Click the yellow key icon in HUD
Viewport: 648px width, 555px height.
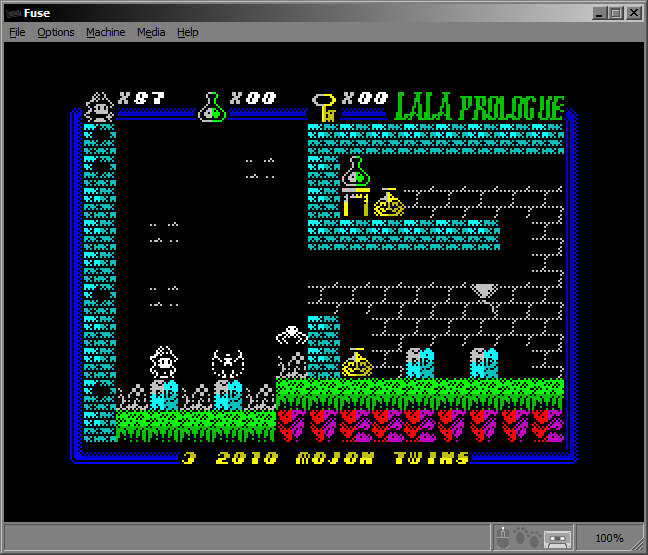point(324,107)
